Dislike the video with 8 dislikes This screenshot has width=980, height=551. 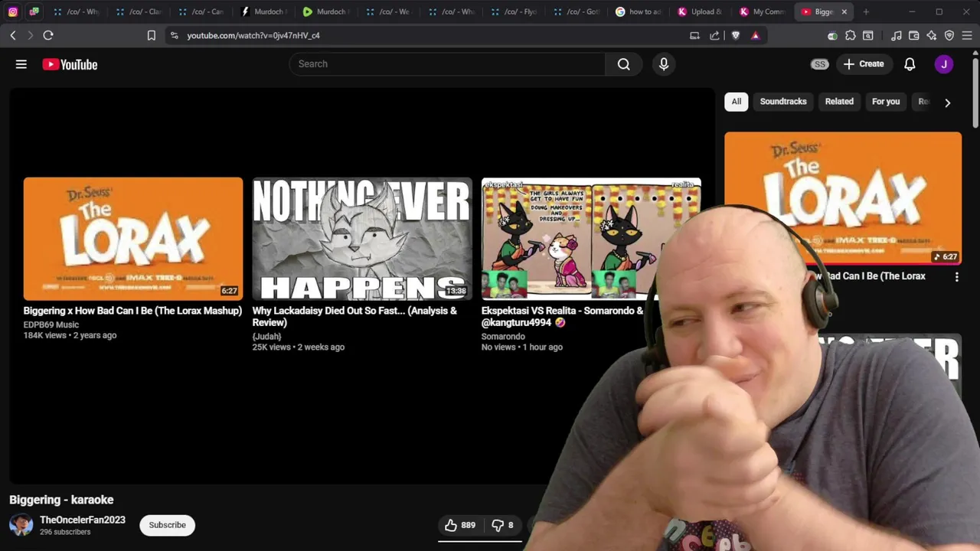coord(502,525)
